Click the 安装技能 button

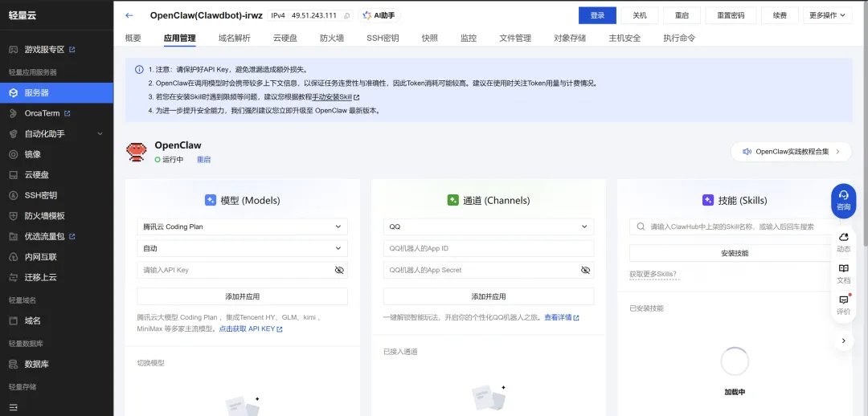click(735, 253)
